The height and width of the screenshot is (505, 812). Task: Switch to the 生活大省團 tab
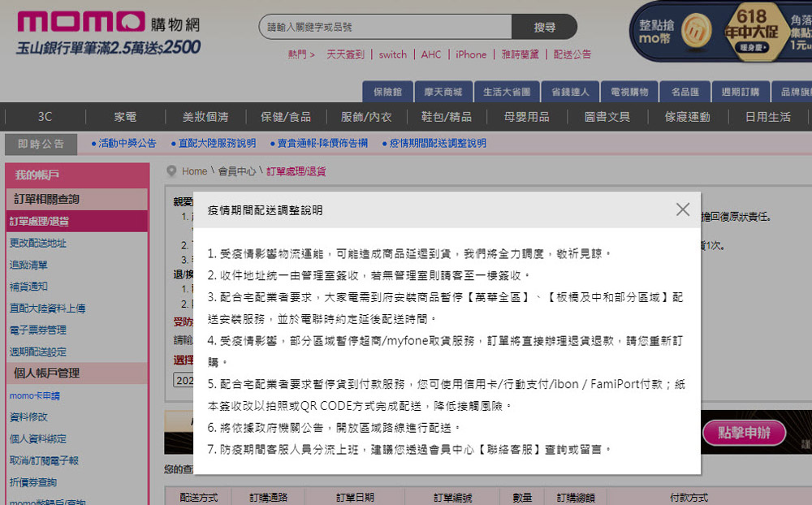click(x=507, y=92)
